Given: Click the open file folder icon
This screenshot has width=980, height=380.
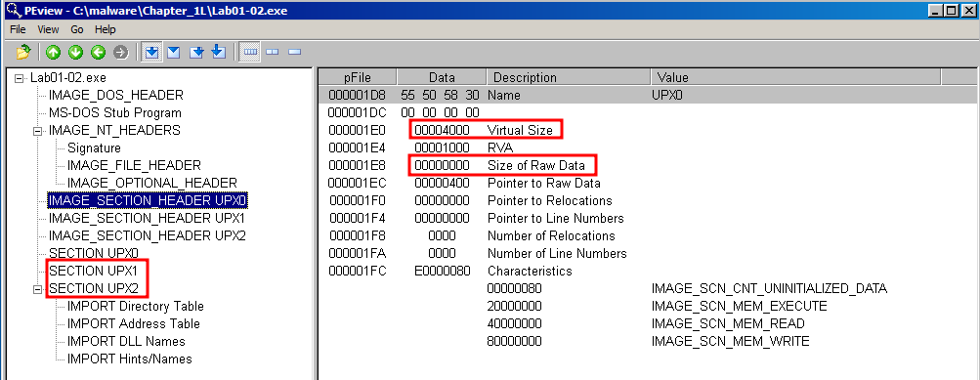Looking at the screenshot, I should [23, 53].
